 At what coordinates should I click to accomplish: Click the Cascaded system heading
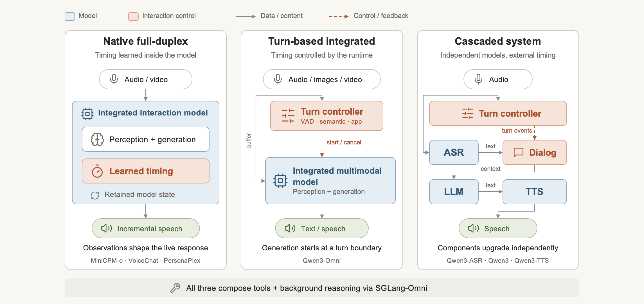(498, 41)
